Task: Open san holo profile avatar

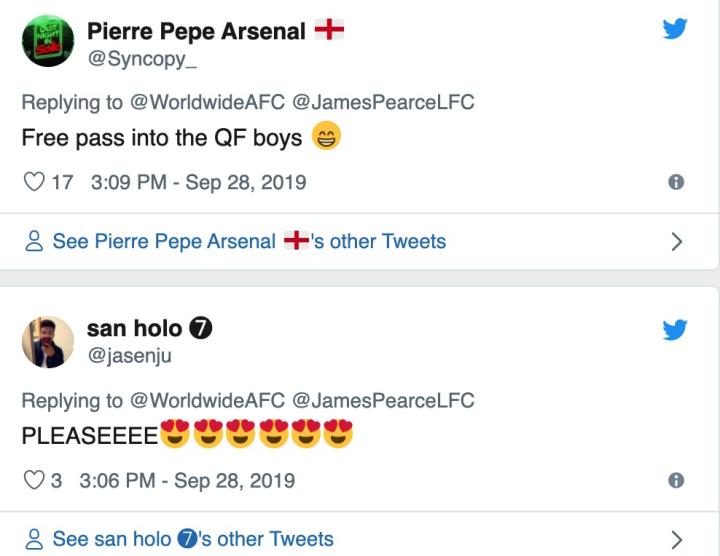Action: [x=47, y=342]
